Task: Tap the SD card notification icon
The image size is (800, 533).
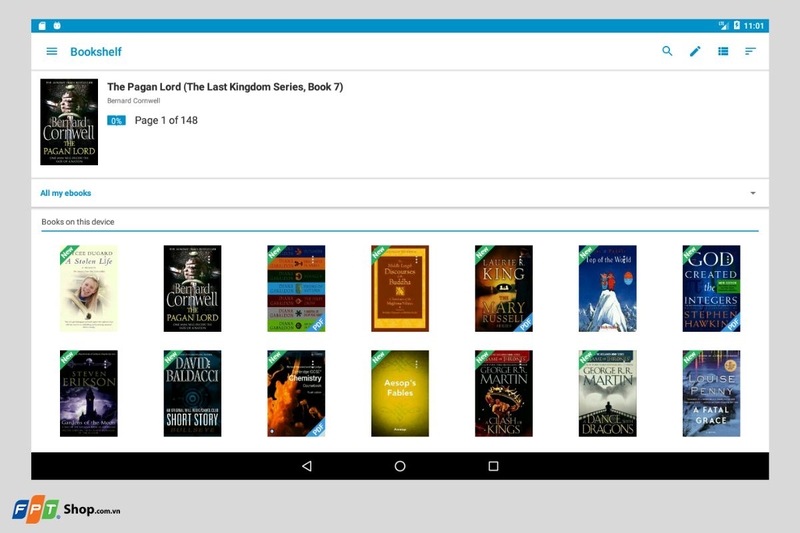Action: [x=42, y=26]
